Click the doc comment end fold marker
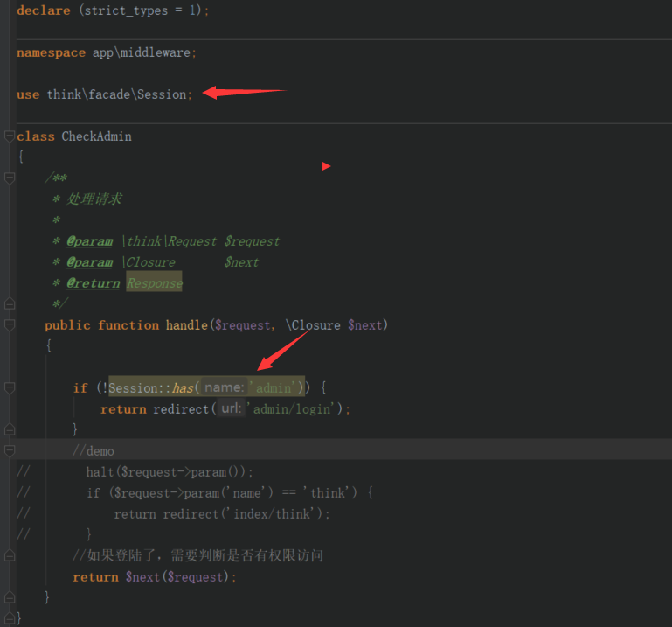This screenshot has width=672, height=627. tap(10, 303)
